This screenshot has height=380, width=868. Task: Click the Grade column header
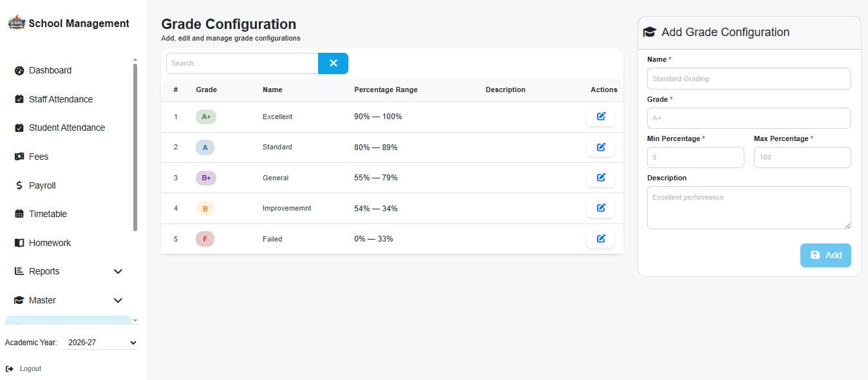click(x=206, y=90)
